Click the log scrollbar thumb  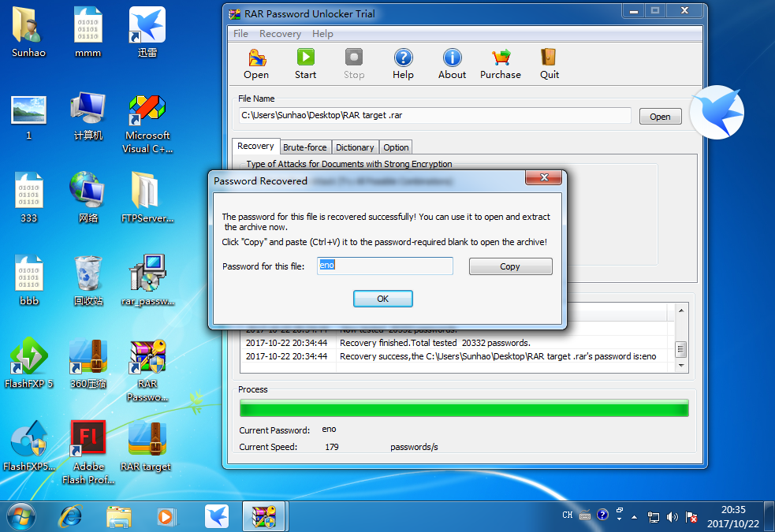click(x=680, y=349)
